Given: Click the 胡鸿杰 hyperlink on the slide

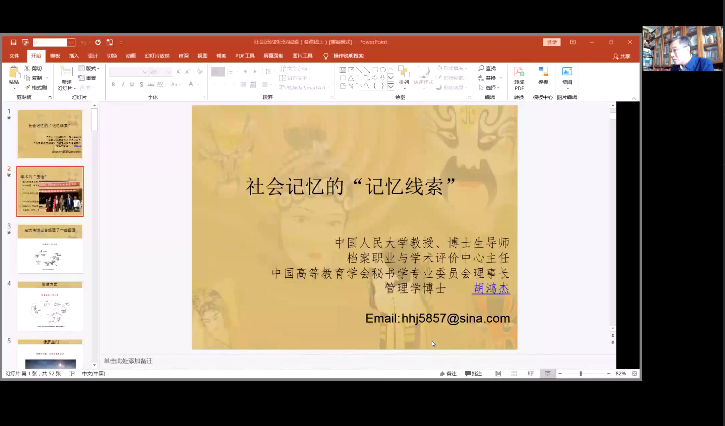Looking at the screenshot, I should click(x=491, y=289).
